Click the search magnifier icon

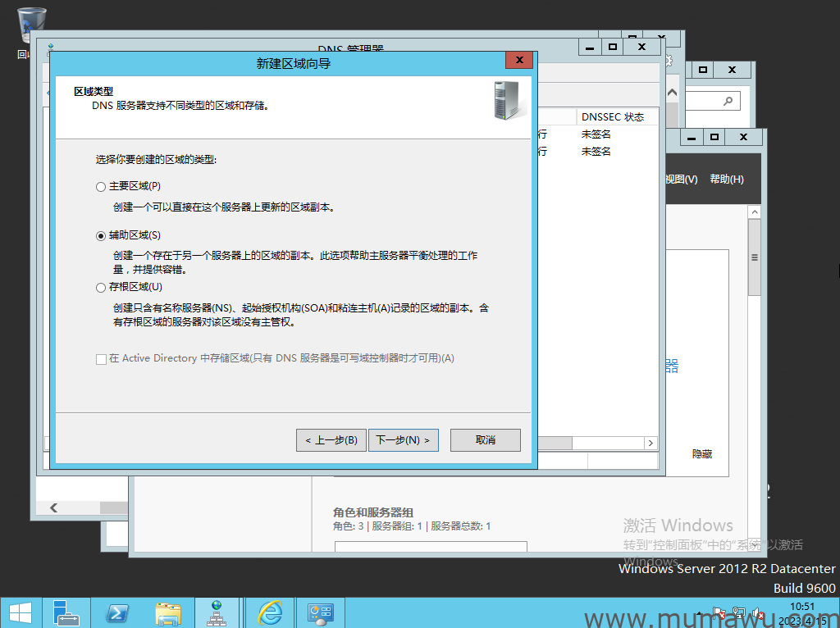coord(728,101)
